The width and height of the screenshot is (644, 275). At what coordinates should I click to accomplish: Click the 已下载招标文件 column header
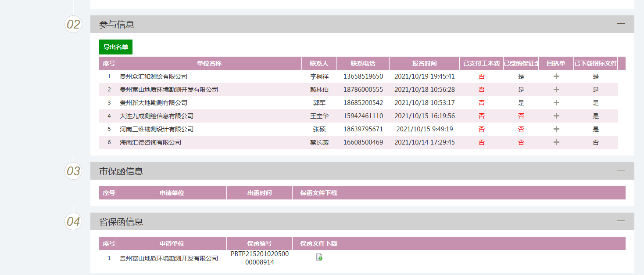click(595, 63)
